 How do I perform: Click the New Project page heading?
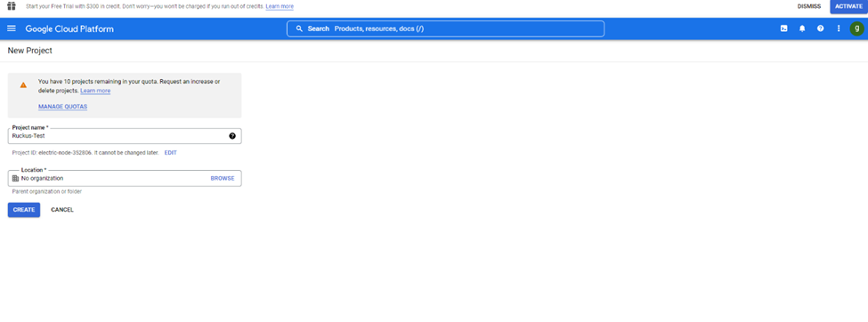point(30,51)
